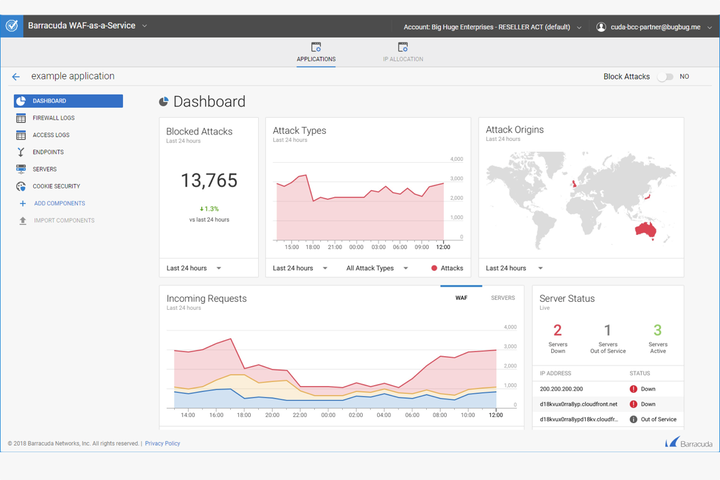The image size is (720, 480).
Task: Open Access Logs from the sidebar
Action: click(x=51, y=135)
